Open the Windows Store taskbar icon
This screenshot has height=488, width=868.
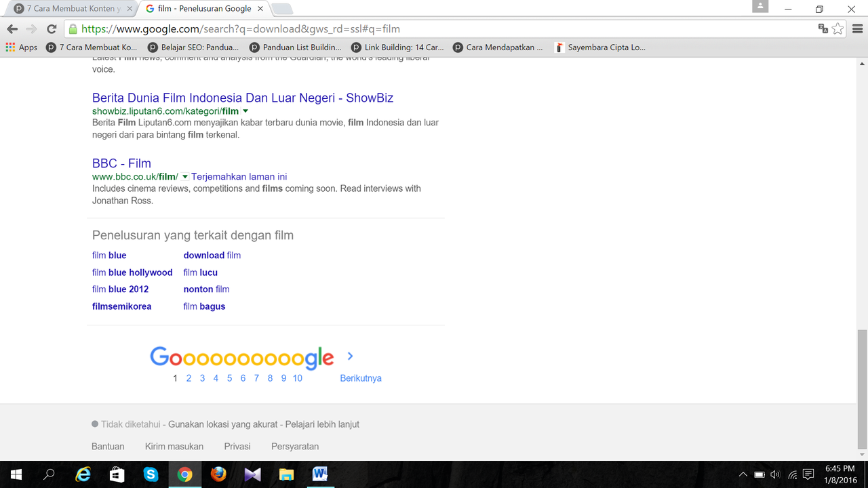[117, 474]
